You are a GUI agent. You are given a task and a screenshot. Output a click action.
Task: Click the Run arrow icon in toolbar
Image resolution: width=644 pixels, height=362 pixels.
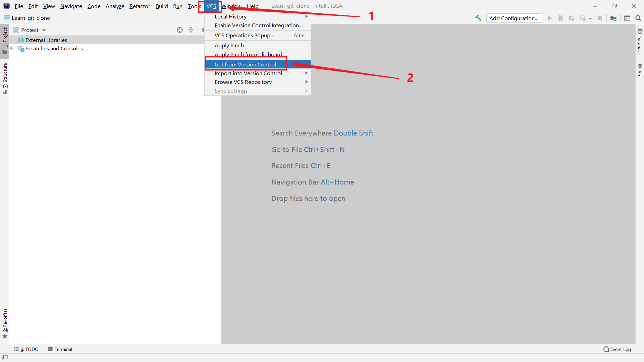550,18
